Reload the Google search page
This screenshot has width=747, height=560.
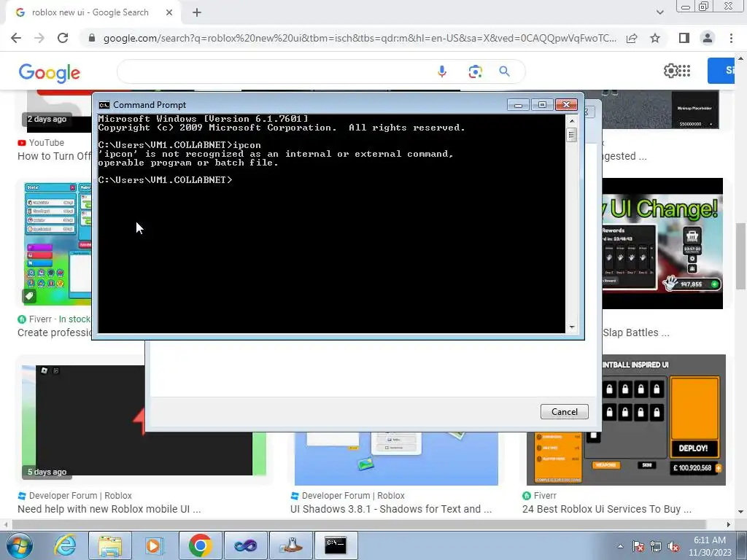coord(63,38)
